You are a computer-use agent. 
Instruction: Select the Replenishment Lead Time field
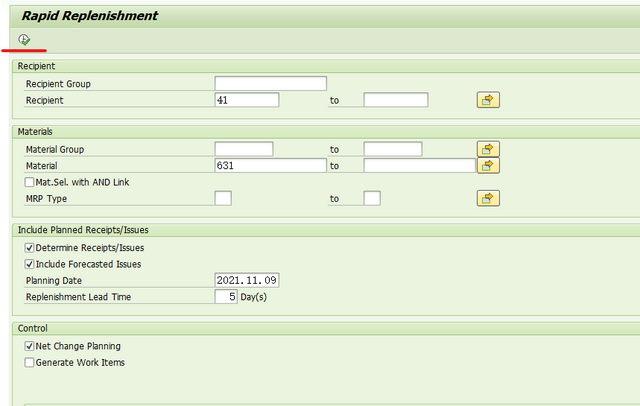pyautogui.click(x=226, y=297)
